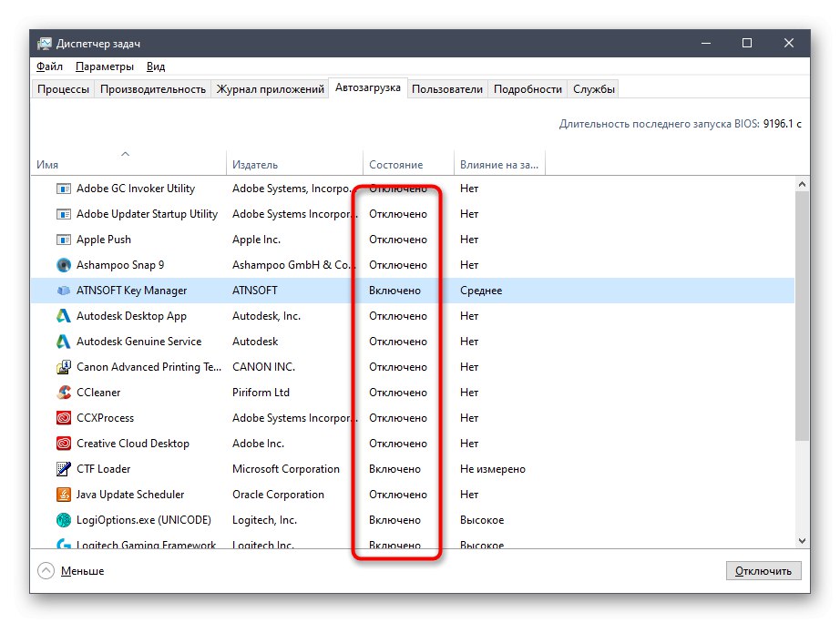Click Включено status for ATNSOFT Key Manager
Image resolution: width=840 pixels, height=623 pixels.
pos(394,291)
